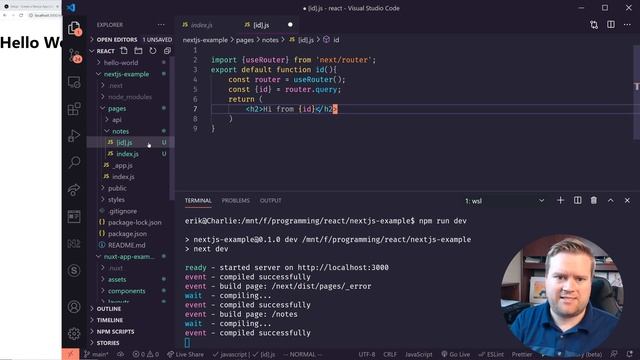Click ESLint in status bar
This screenshot has height=360, width=640.
click(x=491, y=354)
